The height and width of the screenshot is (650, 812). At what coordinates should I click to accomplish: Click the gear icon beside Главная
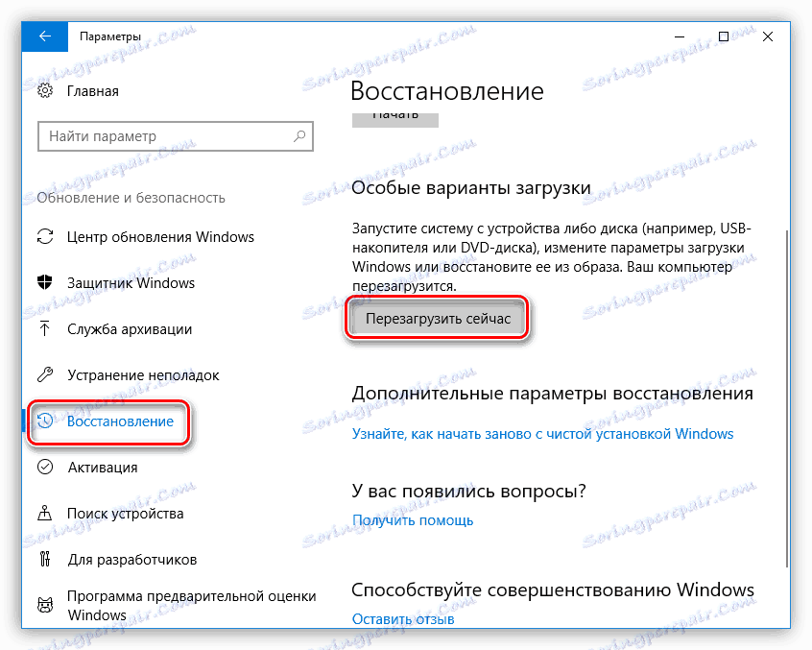43,90
